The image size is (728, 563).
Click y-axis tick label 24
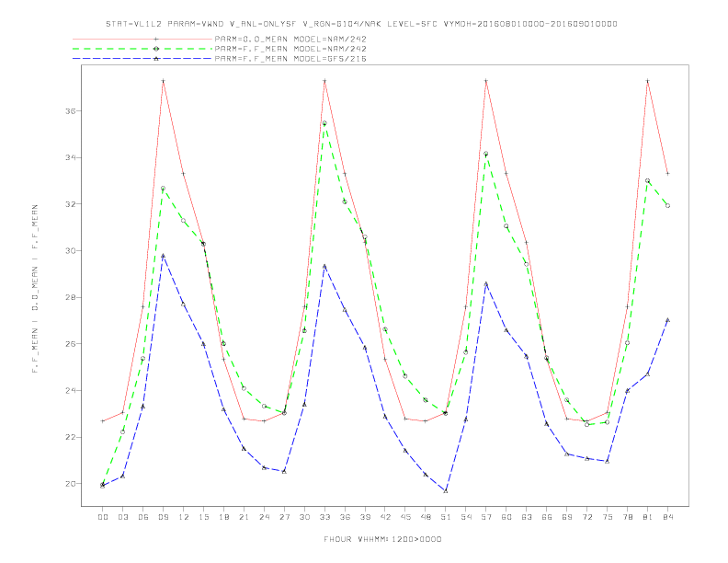[x=71, y=391]
